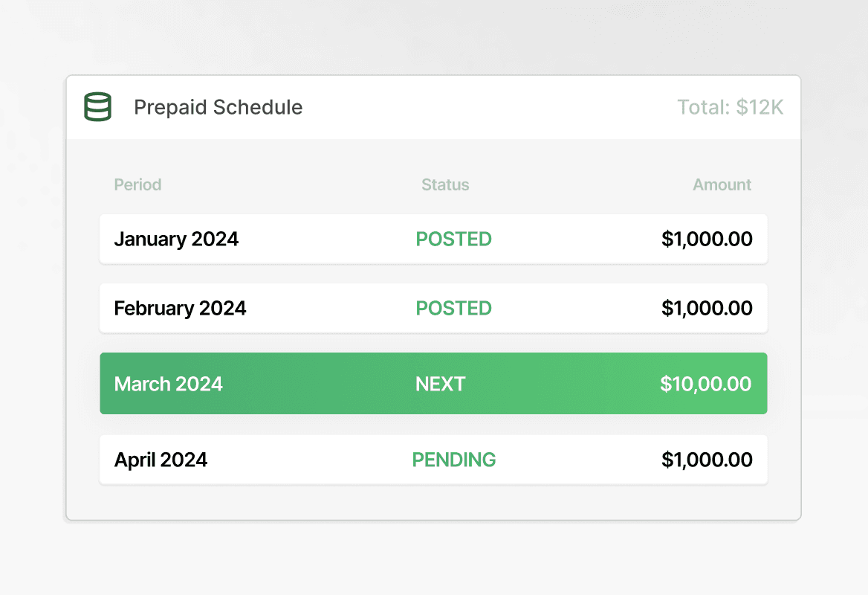Click the January 2024 amount of $1,000.00

coord(706,239)
